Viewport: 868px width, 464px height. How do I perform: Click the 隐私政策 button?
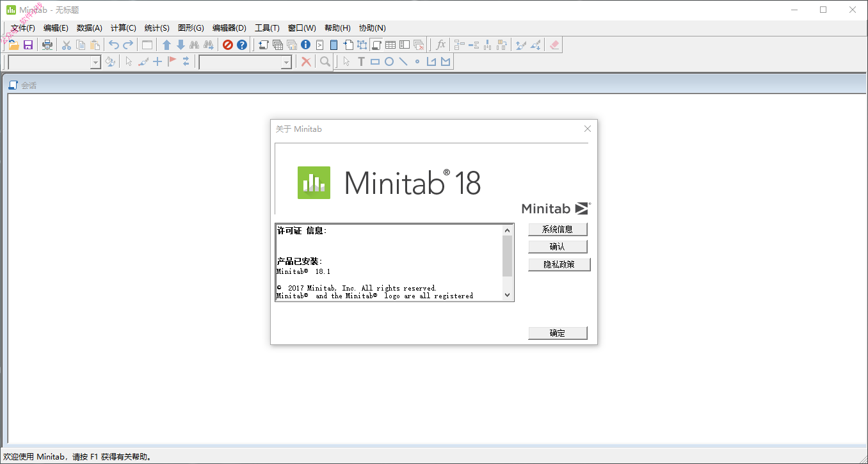559,264
